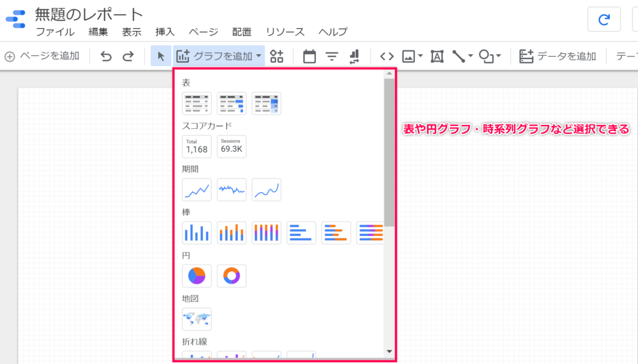Click ページを追加 button

click(42, 56)
